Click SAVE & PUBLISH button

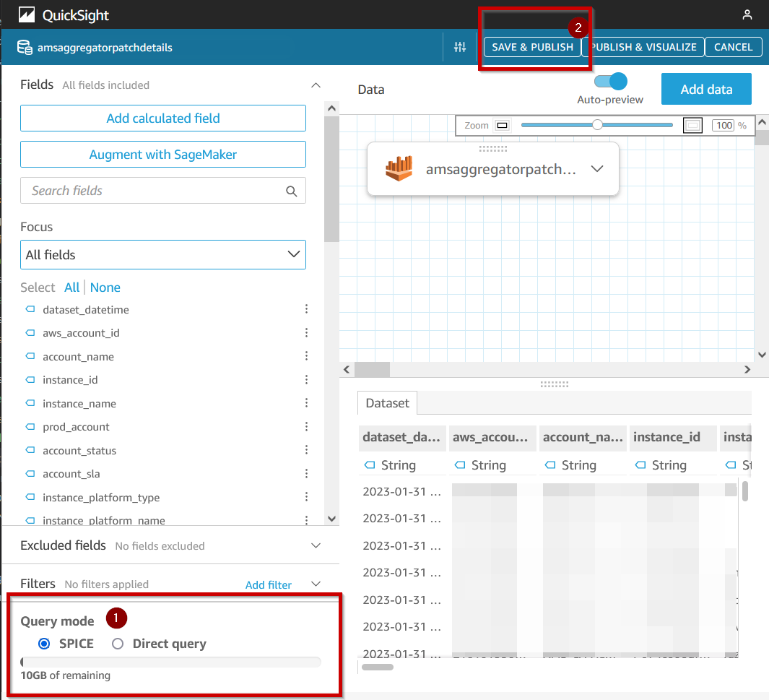point(533,47)
